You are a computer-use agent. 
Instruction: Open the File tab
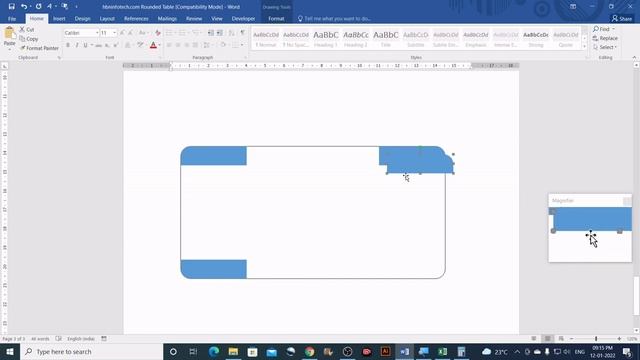point(12,18)
